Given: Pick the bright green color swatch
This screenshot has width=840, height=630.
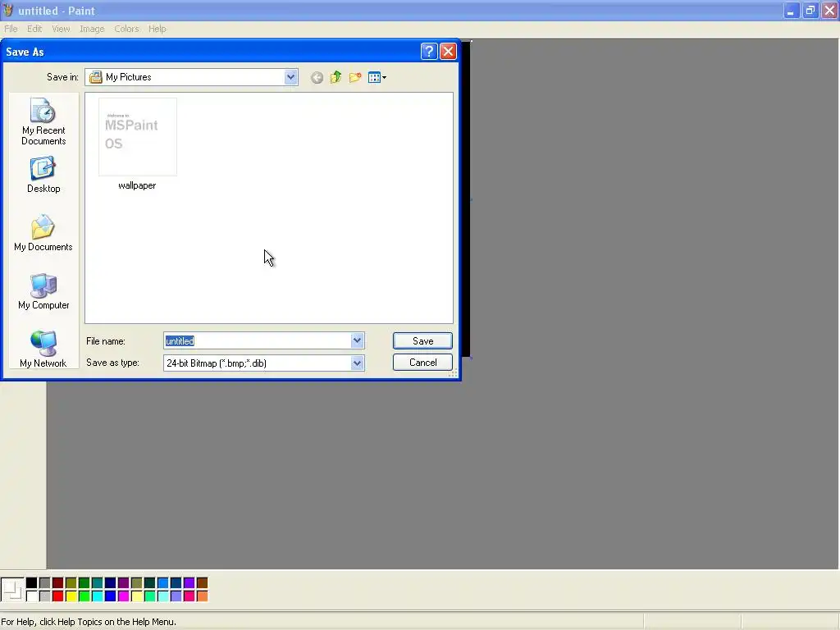Looking at the screenshot, I should point(84,596).
